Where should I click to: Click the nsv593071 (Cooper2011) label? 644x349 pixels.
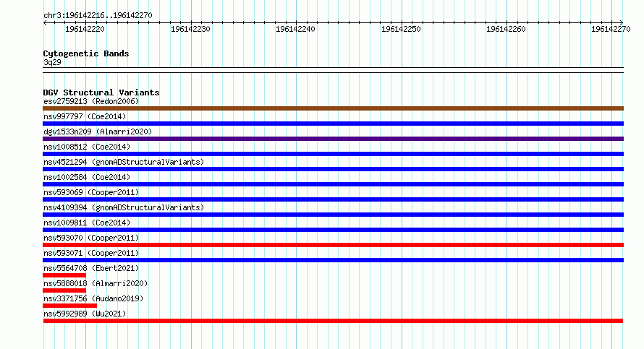[91, 253]
